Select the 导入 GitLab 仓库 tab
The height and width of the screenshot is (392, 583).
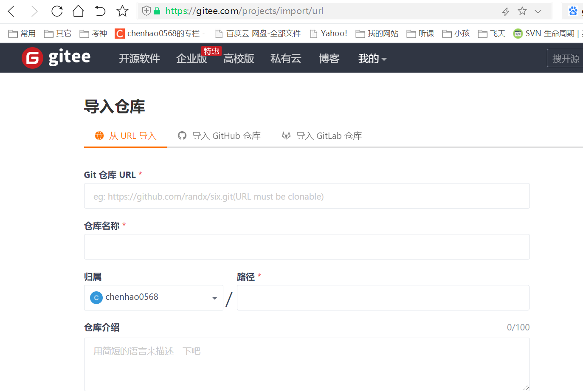pyautogui.click(x=322, y=136)
